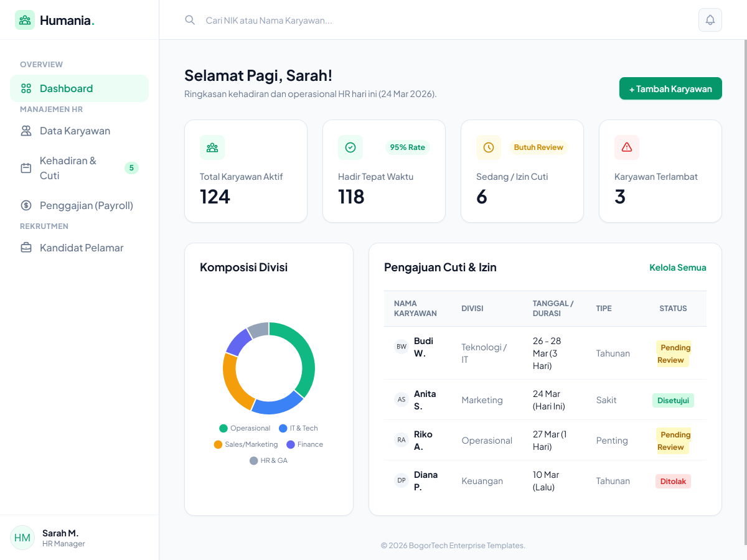Click the Total Karyawan Aktif employees icon
The image size is (747, 560).
click(212, 147)
